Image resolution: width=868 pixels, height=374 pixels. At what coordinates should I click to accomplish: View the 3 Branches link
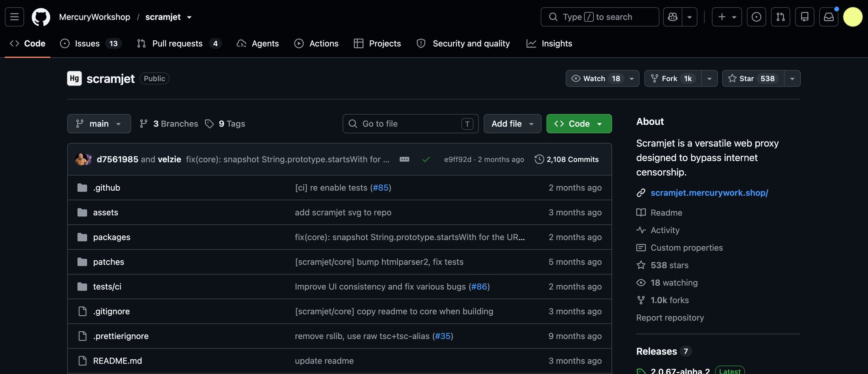click(x=169, y=124)
